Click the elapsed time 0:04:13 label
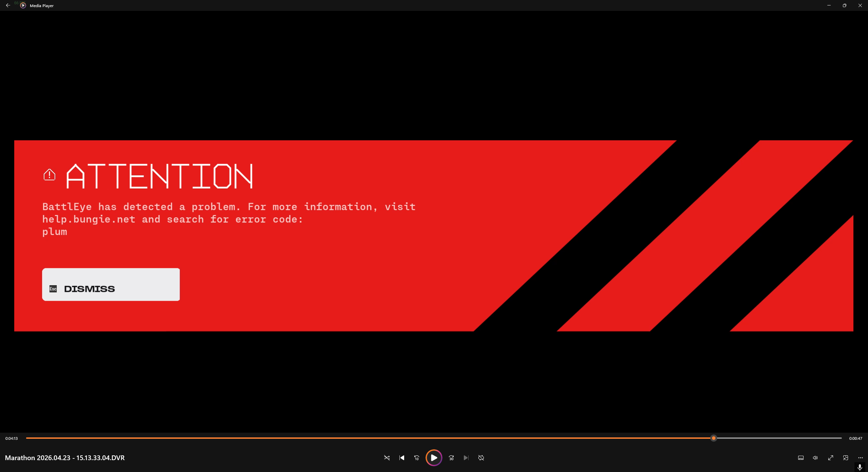 (x=12, y=438)
